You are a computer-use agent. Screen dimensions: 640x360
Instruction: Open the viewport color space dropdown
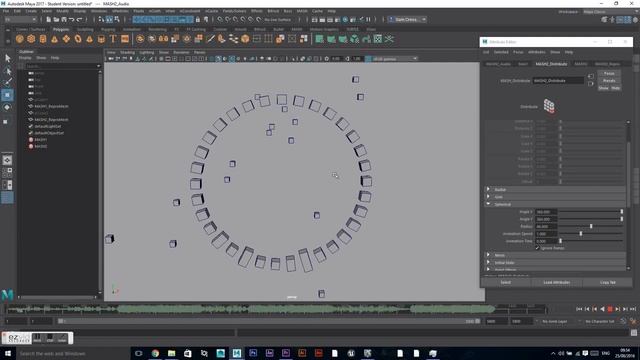392,59
